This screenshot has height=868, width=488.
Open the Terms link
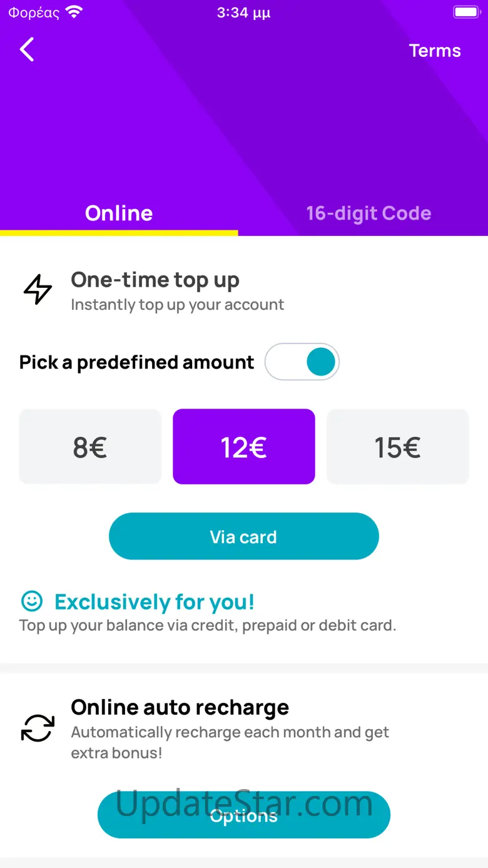(435, 51)
